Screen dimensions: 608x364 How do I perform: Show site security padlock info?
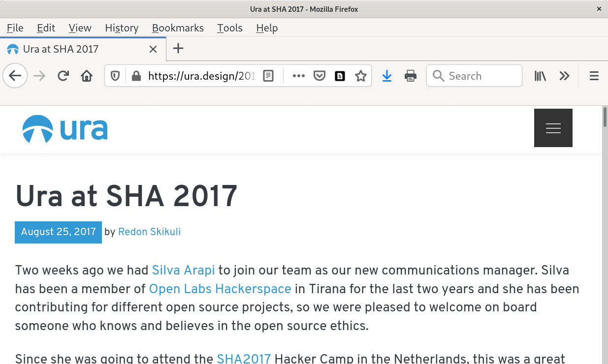(x=136, y=76)
